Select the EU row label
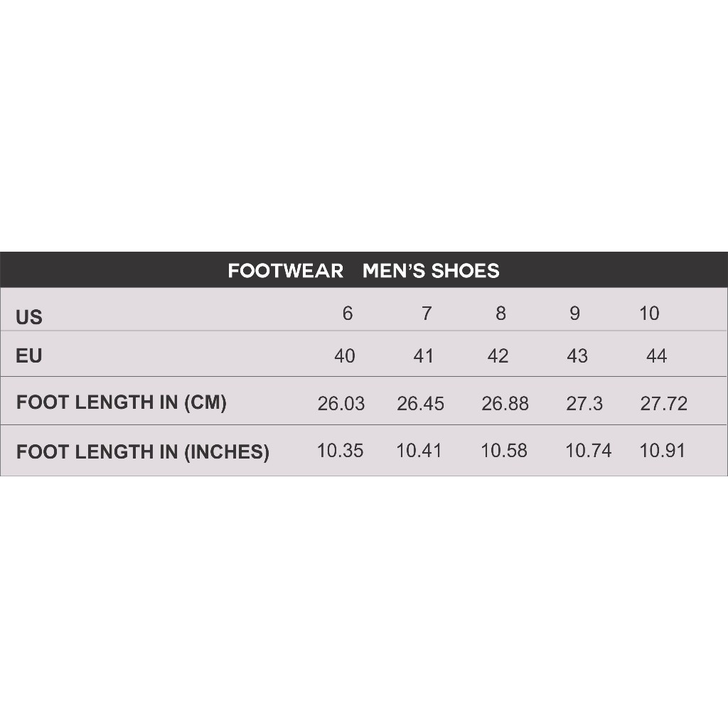 tap(29, 355)
